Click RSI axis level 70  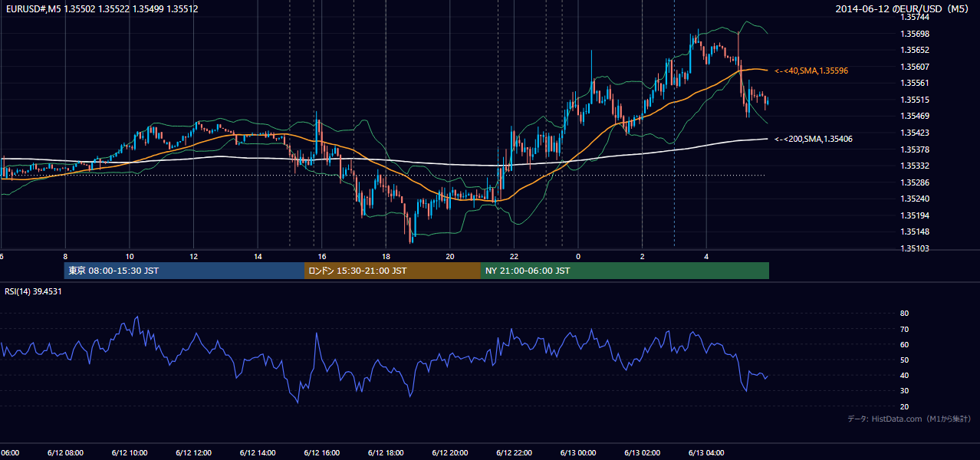pyautogui.click(x=904, y=329)
